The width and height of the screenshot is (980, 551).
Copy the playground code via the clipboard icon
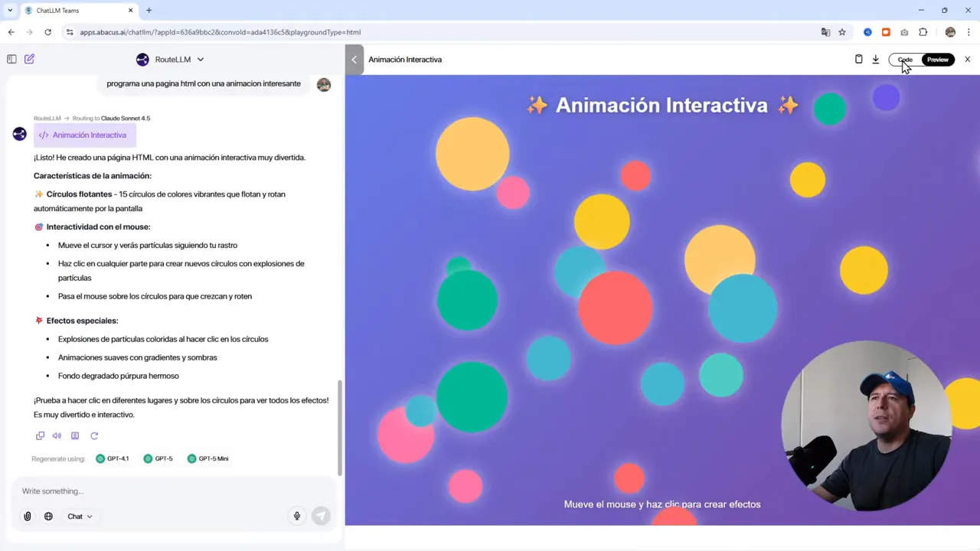858,59
